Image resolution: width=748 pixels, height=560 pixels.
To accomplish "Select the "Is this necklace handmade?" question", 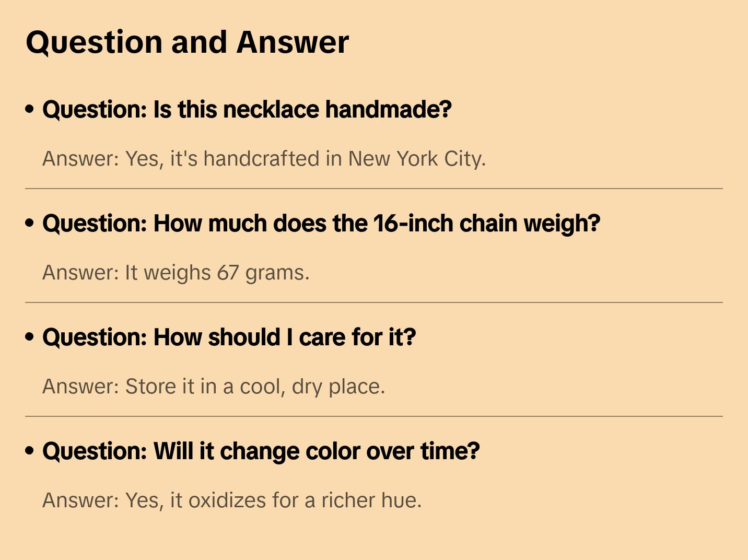I will coord(247,110).
